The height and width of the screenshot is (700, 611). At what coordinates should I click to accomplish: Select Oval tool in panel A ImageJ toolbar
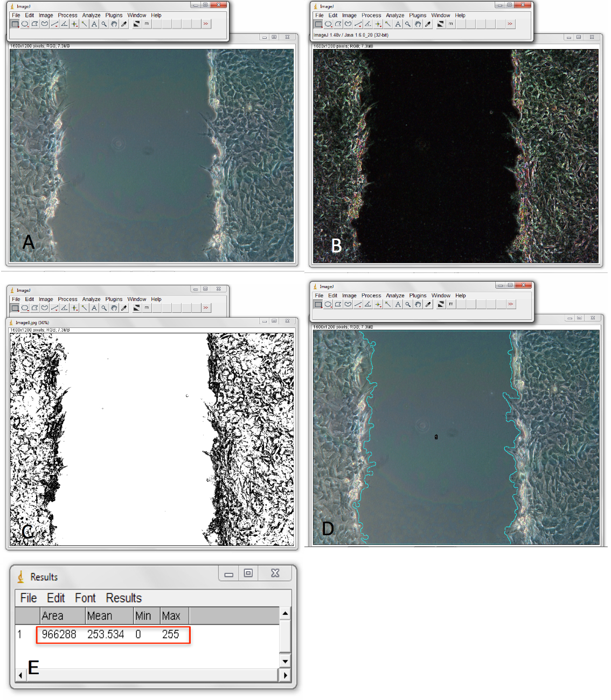(x=25, y=24)
